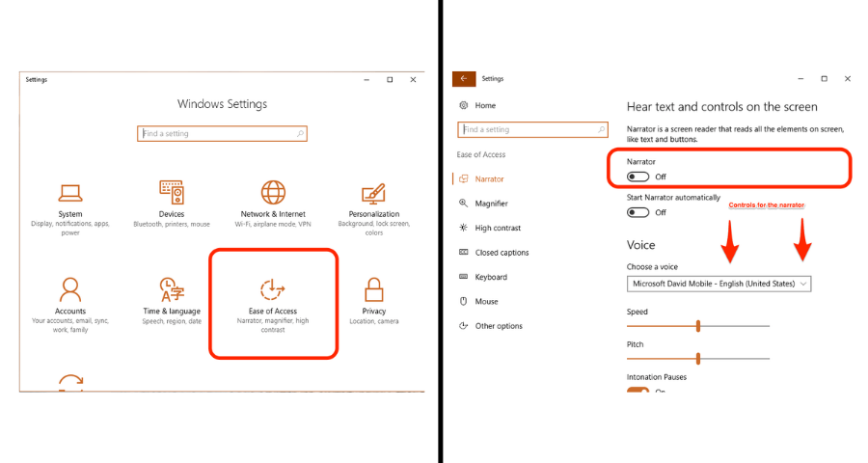Open the partially visible Update & security icon
Image resolution: width=868 pixels, height=463 pixels.
pos(70,382)
